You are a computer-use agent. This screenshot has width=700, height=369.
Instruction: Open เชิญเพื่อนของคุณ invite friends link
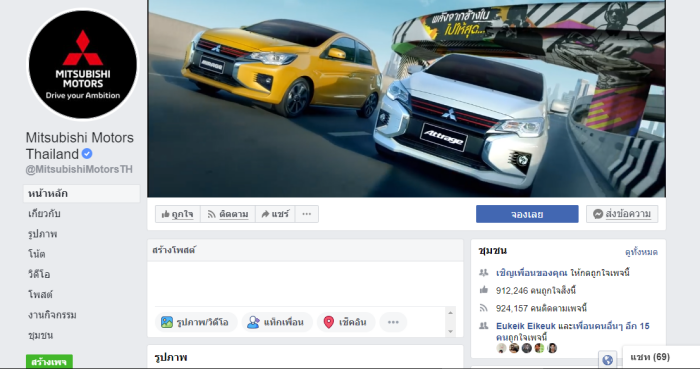point(531,273)
